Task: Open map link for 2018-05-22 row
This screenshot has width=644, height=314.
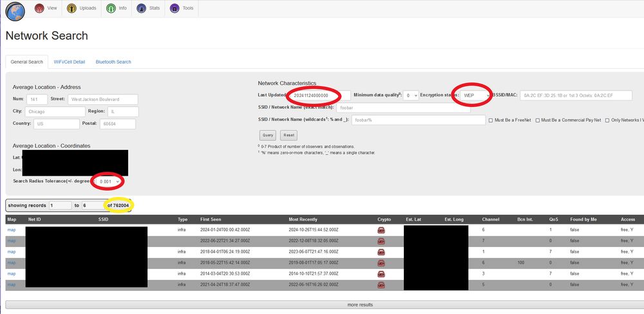Action: pos(12,263)
